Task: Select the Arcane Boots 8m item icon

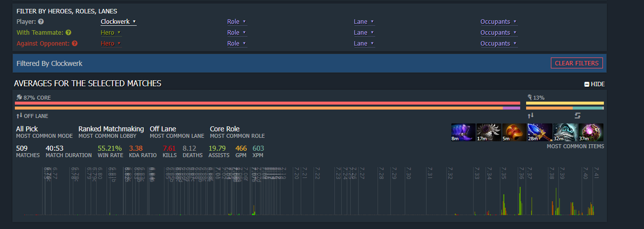Action: (x=463, y=132)
